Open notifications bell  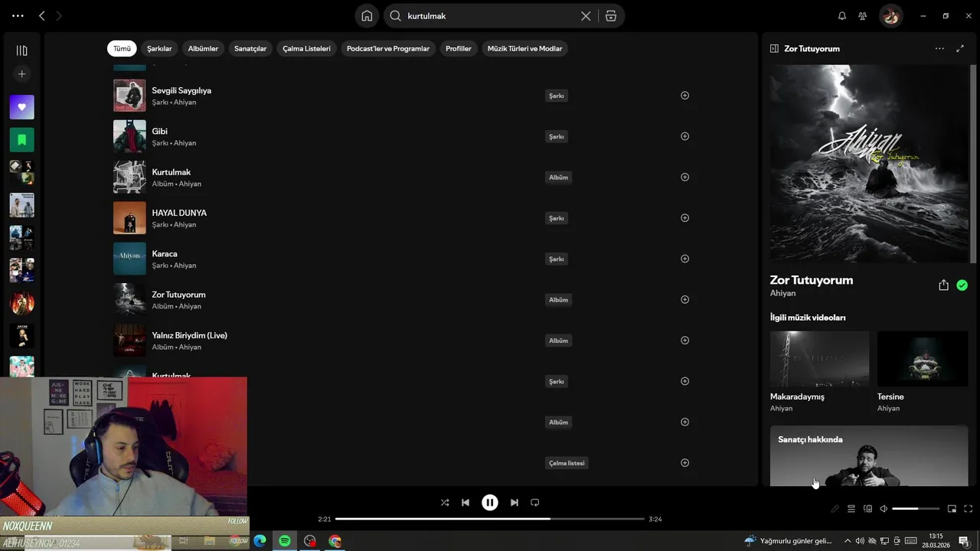[x=842, y=15]
